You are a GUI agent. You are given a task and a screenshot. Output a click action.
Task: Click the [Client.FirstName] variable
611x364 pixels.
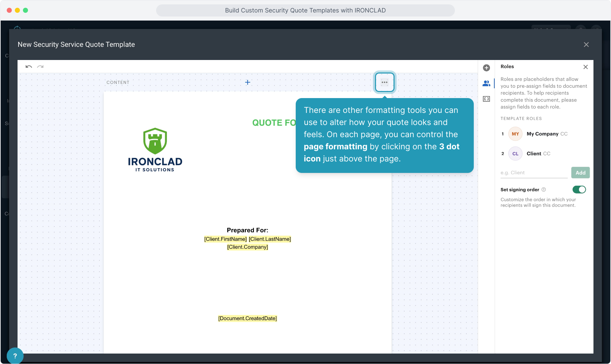point(226,239)
